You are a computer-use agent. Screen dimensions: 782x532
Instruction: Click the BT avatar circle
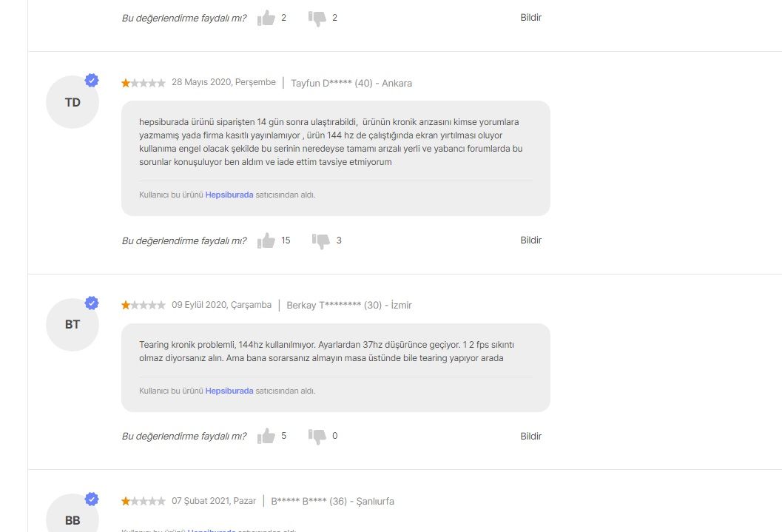click(73, 325)
